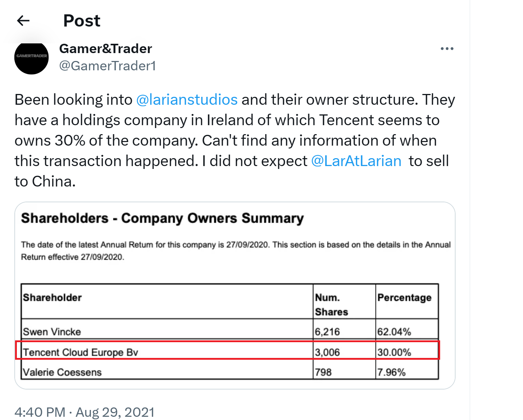Click the GamerTrader profile avatar
Viewport: 523px width, 420px height.
pos(32,57)
